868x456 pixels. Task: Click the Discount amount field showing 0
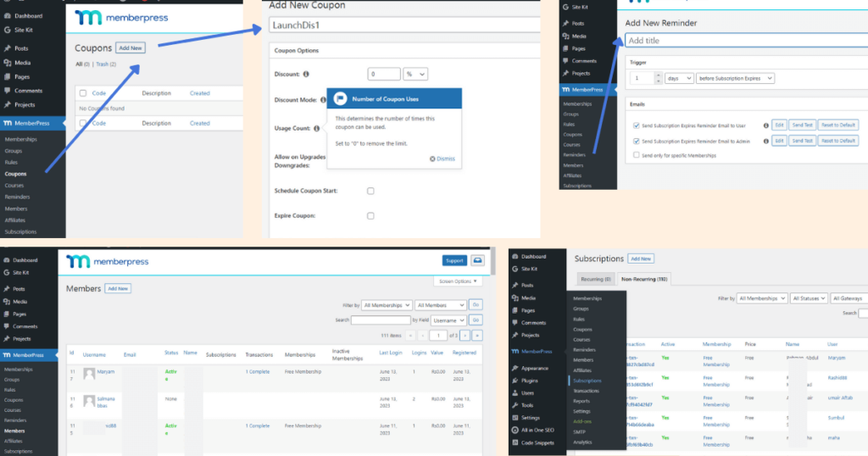click(384, 74)
